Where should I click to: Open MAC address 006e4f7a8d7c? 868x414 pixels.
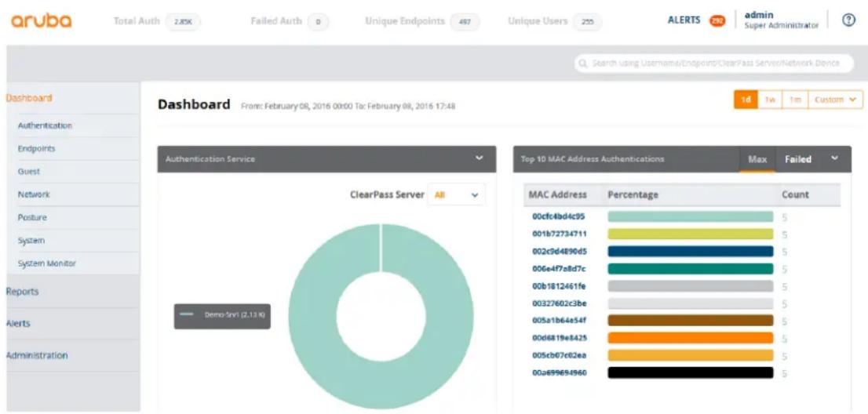[559, 269]
